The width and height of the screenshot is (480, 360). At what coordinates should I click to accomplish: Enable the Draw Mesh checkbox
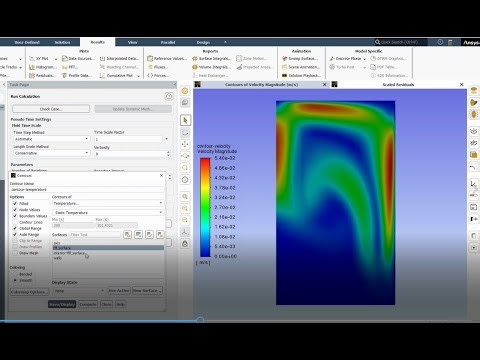[15, 253]
